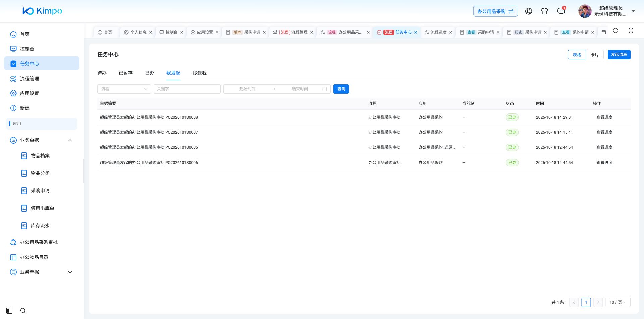The width and height of the screenshot is (644, 319).
Task: Toggle sidebar collapse icon at bottom
Action: [x=9, y=311]
